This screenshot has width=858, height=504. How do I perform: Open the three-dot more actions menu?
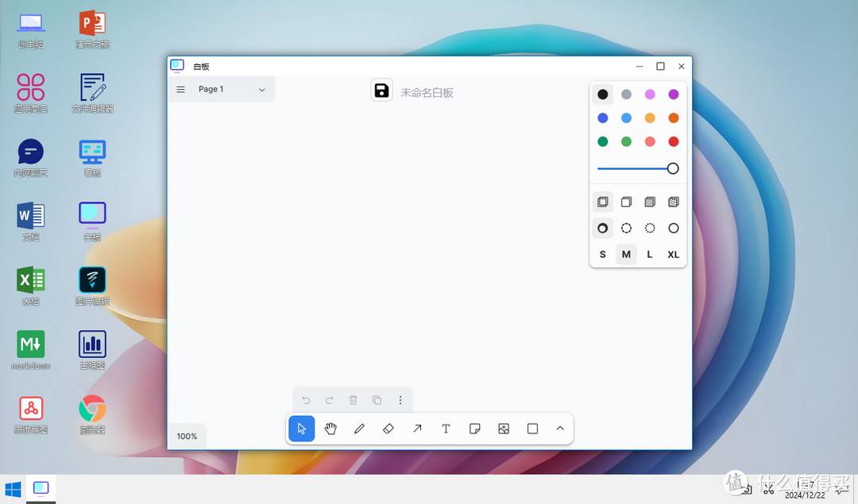point(400,400)
